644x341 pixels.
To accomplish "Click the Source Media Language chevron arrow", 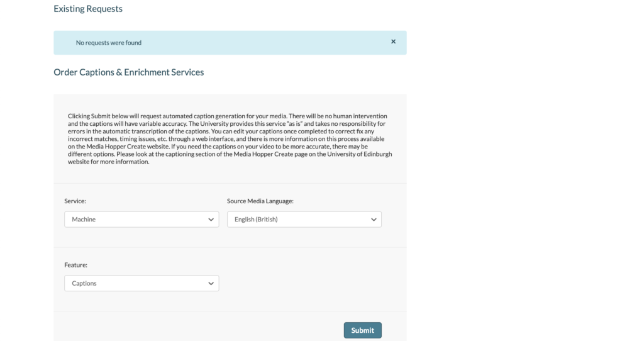I will pyautogui.click(x=374, y=220).
